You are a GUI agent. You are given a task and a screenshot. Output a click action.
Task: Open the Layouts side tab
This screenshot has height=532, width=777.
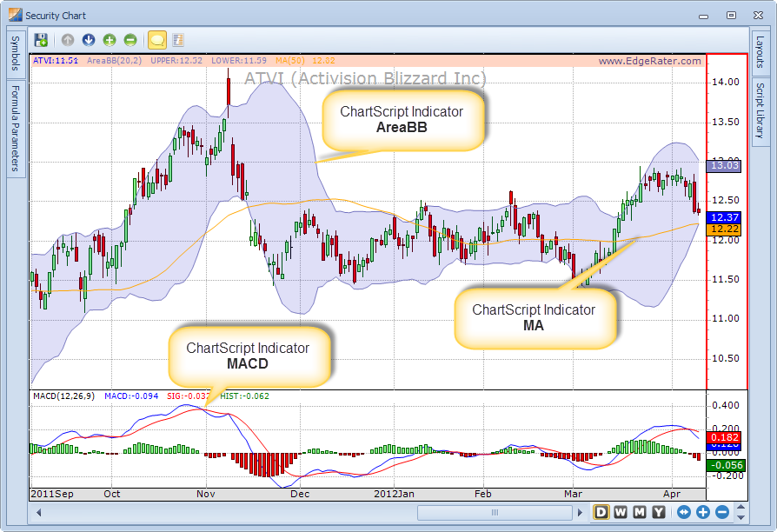[x=760, y=52]
